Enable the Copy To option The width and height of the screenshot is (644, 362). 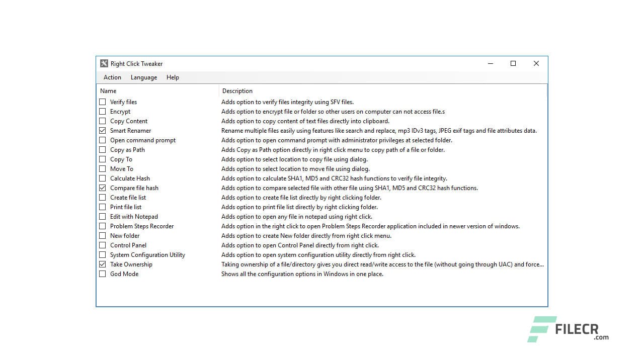pyautogui.click(x=103, y=159)
